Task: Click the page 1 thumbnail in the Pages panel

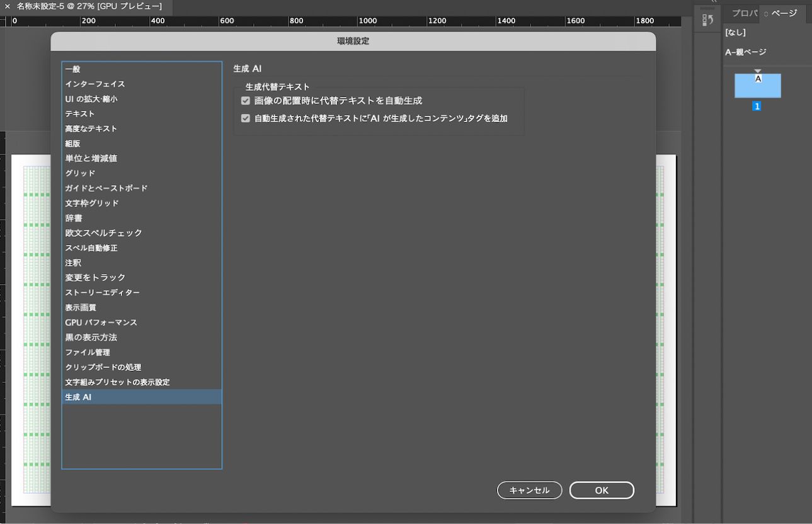Action: (757, 86)
